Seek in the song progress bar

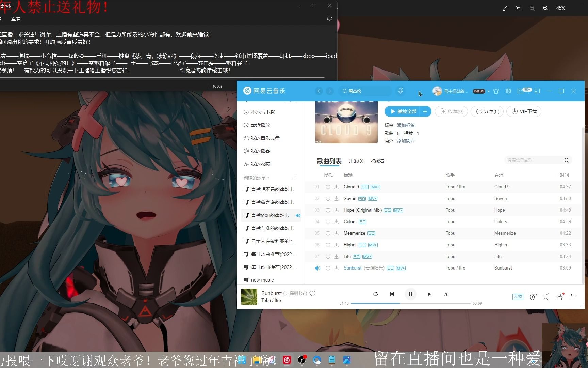pos(410,303)
